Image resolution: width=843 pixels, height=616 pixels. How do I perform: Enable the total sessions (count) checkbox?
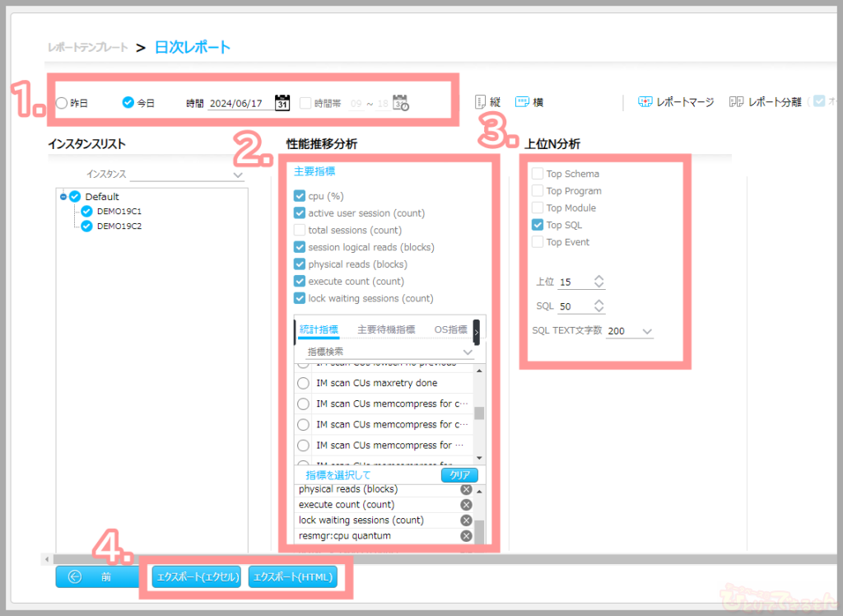click(x=300, y=231)
